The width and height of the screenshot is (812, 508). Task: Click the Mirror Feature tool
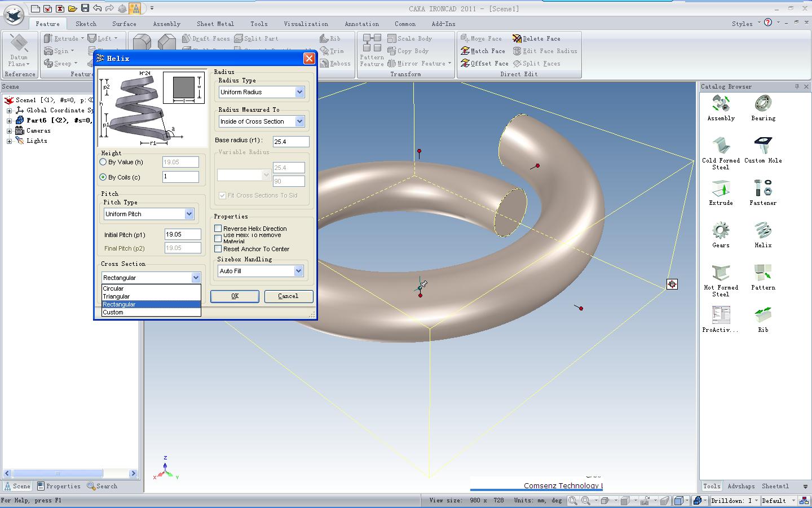(419, 63)
